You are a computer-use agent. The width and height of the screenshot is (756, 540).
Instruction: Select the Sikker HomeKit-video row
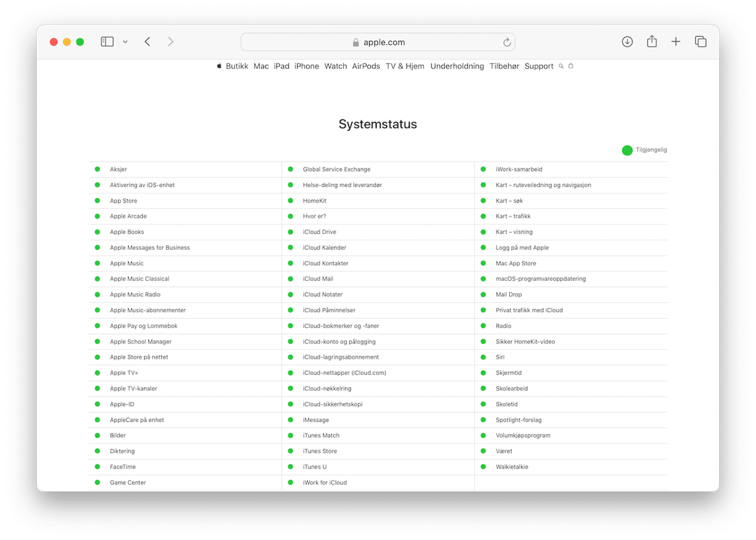pos(571,342)
